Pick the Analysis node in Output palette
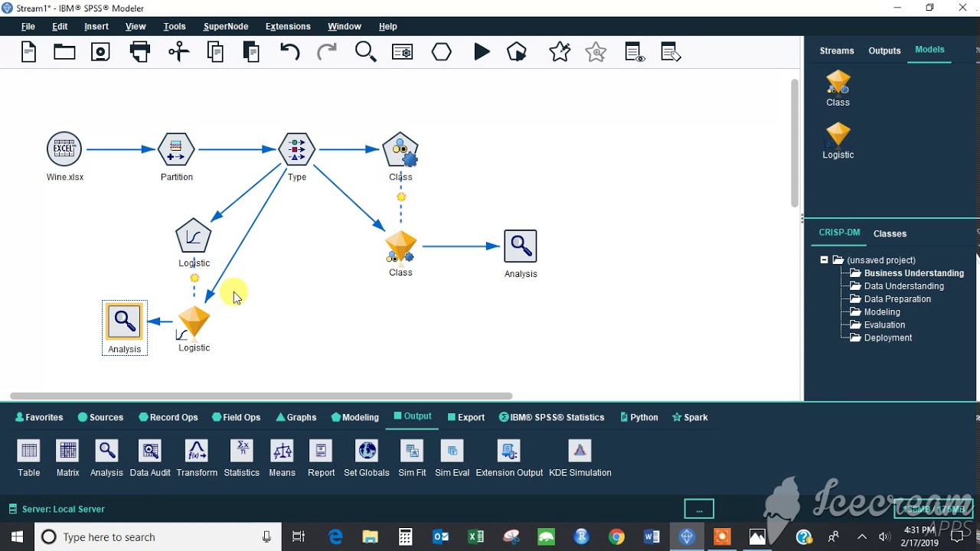980x551 pixels. pyautogui.click(x=107, y=458)
